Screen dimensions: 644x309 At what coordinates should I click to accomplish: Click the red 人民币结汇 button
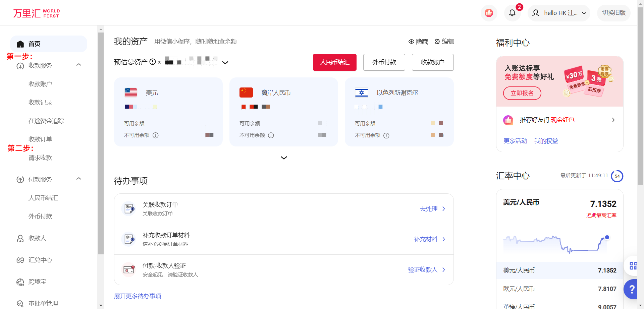(x=334, y=62)
